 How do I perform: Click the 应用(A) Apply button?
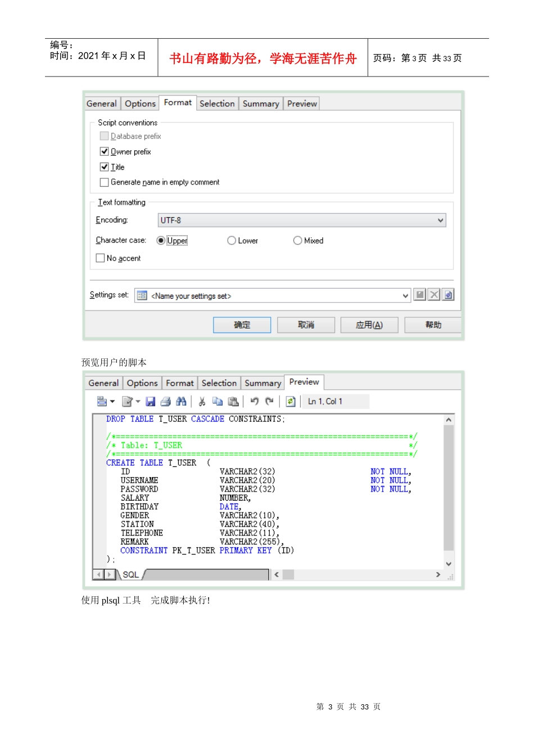click(x=369, y=325)
